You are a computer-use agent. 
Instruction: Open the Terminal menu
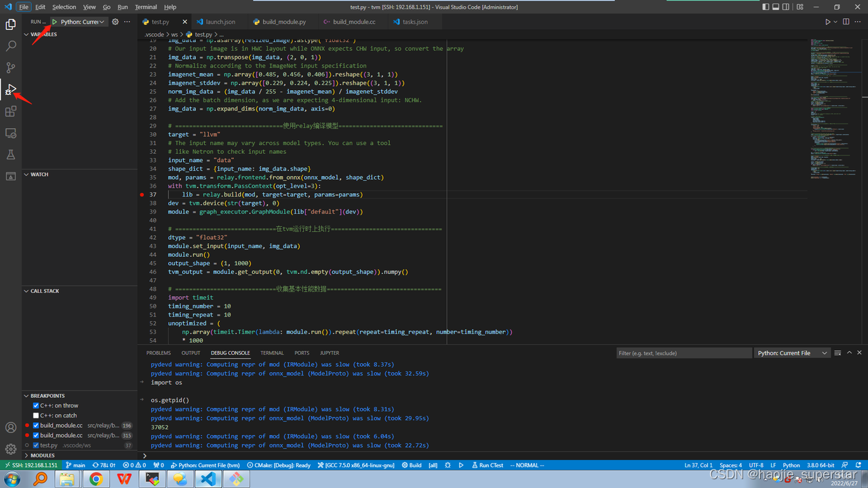coord(146,7)
